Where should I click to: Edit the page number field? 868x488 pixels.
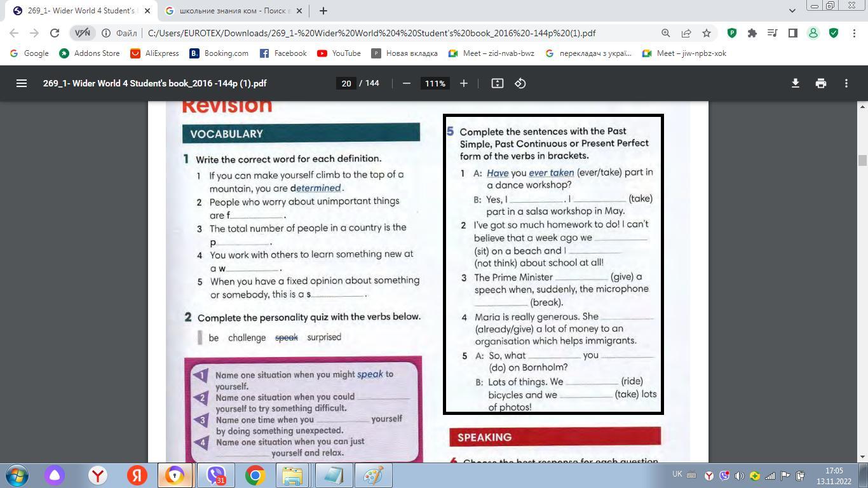(x=346, y=83)
